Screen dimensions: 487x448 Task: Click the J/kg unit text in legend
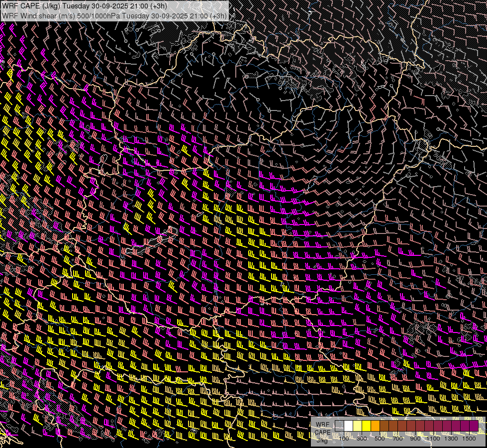[322, 440]
